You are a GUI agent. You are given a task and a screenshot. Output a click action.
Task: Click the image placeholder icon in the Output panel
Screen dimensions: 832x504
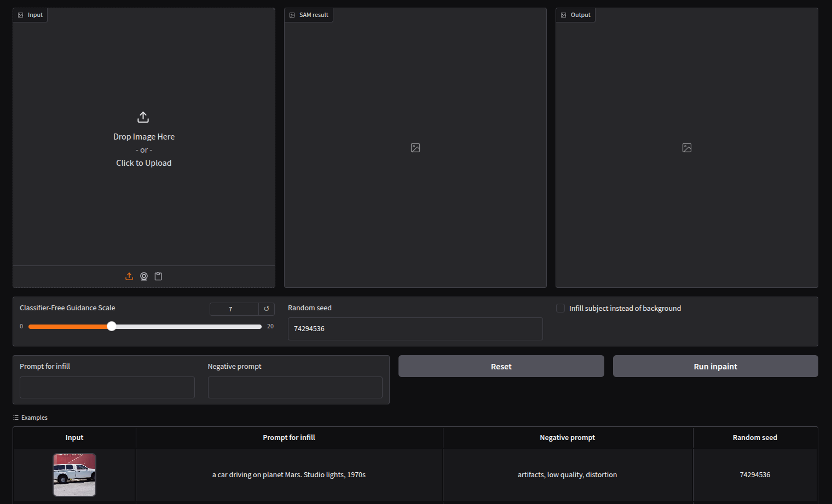[686, 147]
